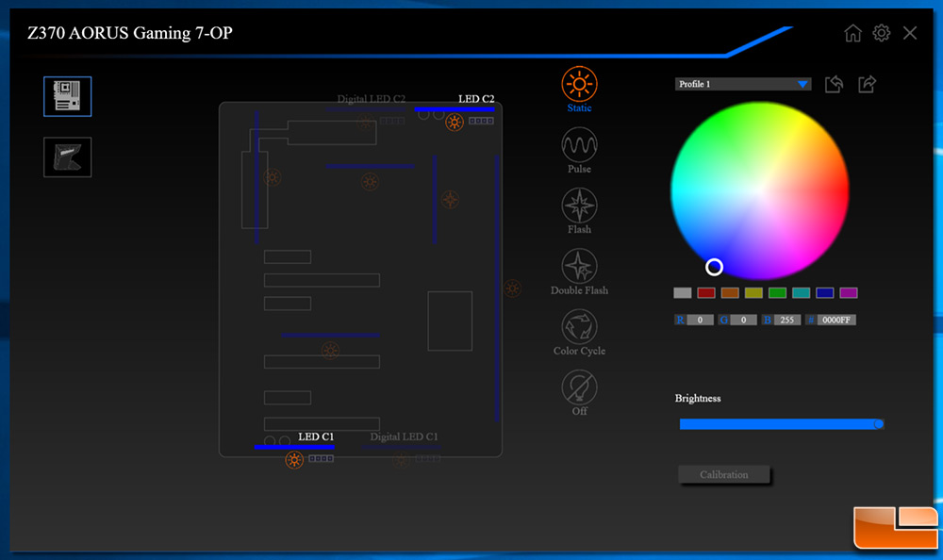Viewport: 943px width, 560px height.
Task: Click the export profile icon
Action: (867, 84)
